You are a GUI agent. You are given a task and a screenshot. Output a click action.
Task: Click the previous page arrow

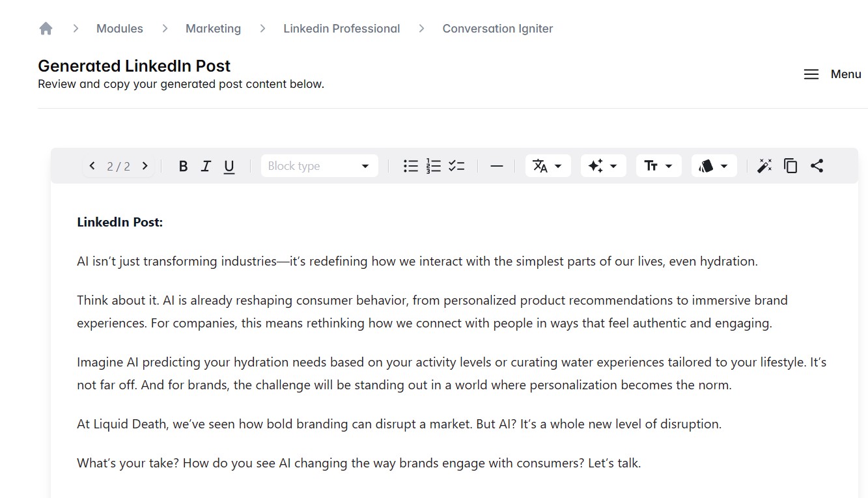pyautogui.click(x=92, y=166)
